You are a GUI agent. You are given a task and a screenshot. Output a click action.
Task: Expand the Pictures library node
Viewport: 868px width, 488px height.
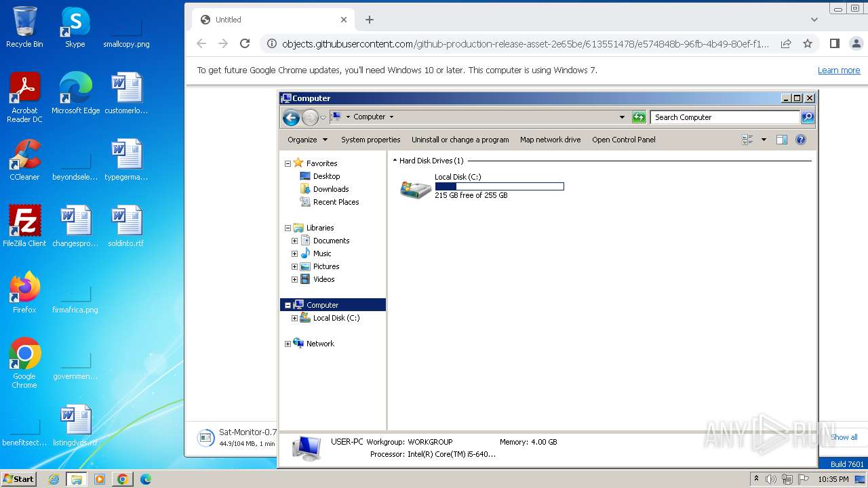(x=294, y=266)
